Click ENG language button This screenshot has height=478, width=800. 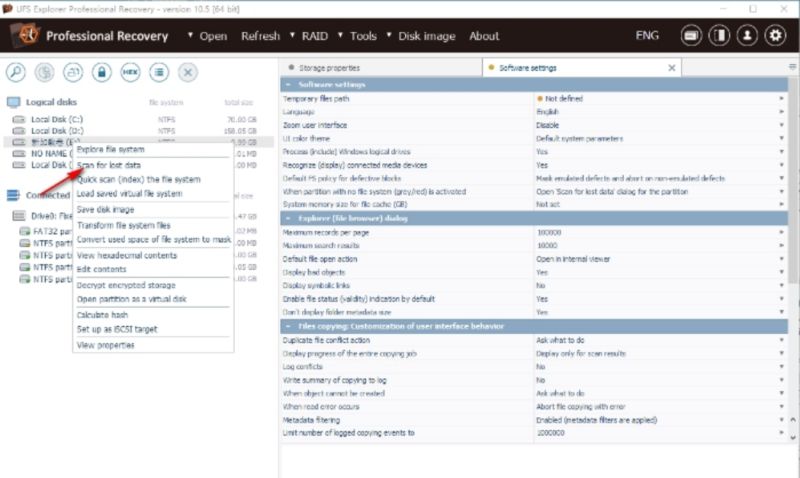(x=647, y=35)
